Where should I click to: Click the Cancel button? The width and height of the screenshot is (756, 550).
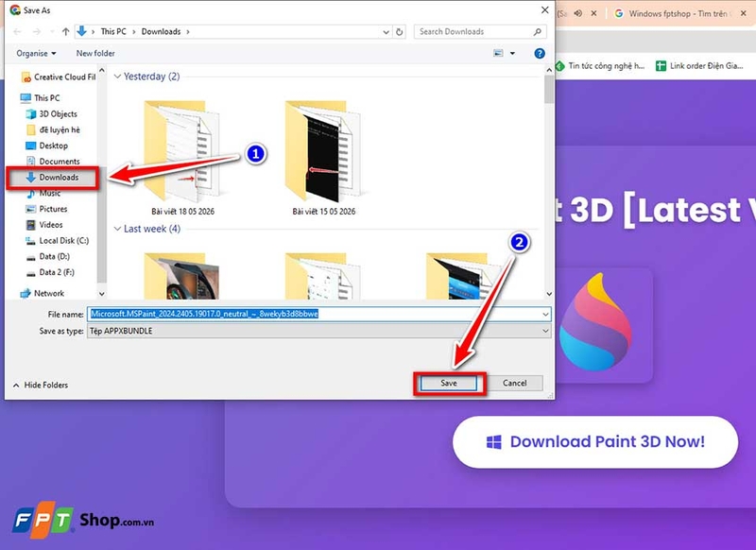coord(514,384)
